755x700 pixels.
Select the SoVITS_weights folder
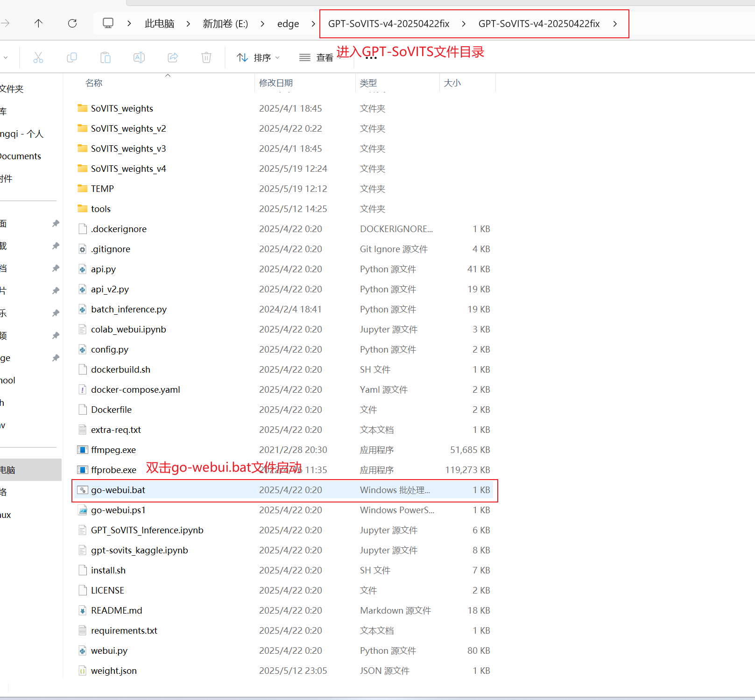tap(122, 108)
